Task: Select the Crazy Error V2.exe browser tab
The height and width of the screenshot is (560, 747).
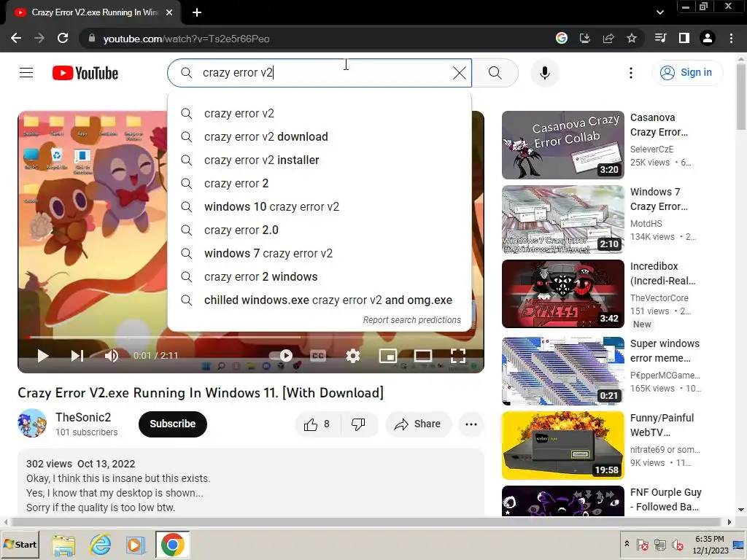Action: [93, 12]
